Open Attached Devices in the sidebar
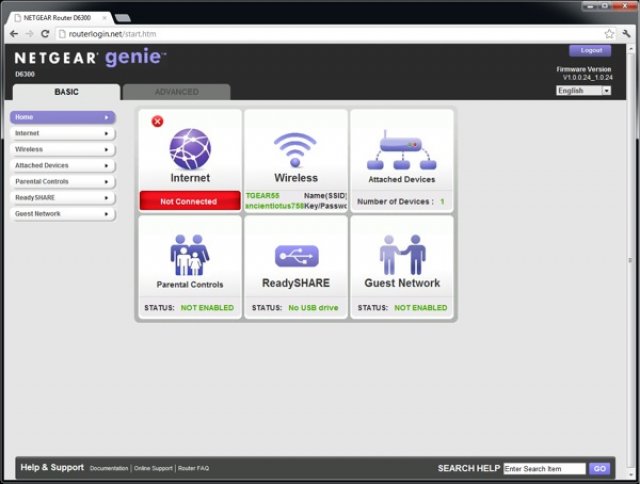The image size is (640, 484). (x=63, y=165)
